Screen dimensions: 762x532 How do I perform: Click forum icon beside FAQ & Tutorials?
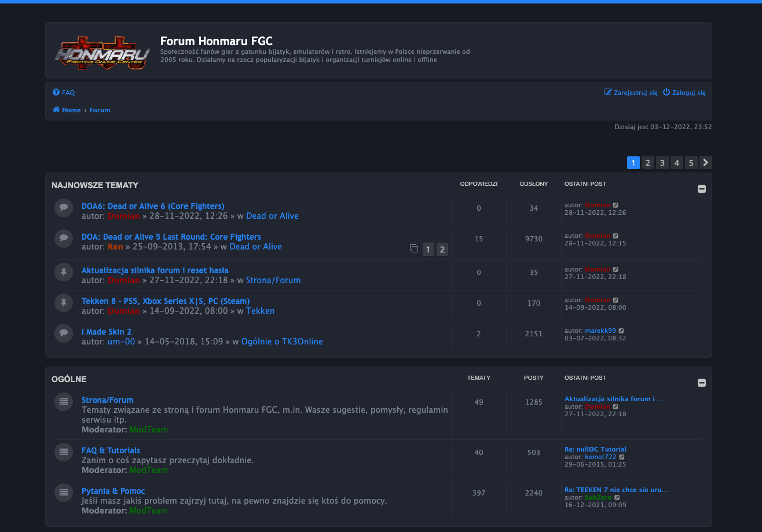64,452
